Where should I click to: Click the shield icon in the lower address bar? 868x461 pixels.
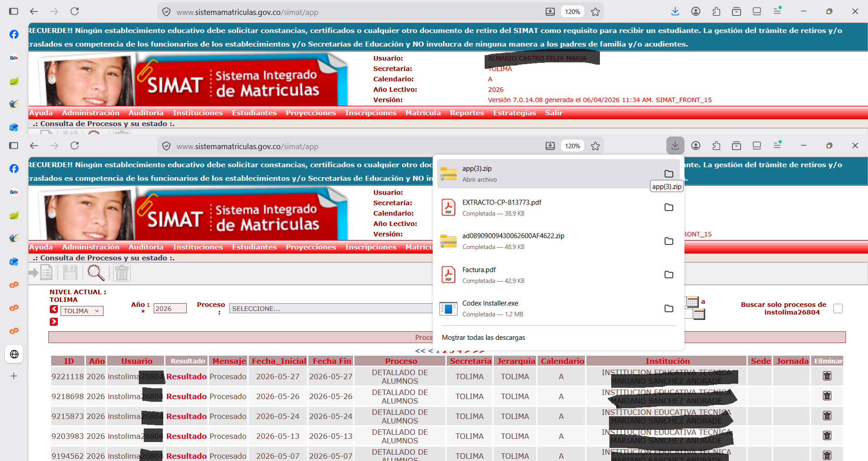pos(166,146)
